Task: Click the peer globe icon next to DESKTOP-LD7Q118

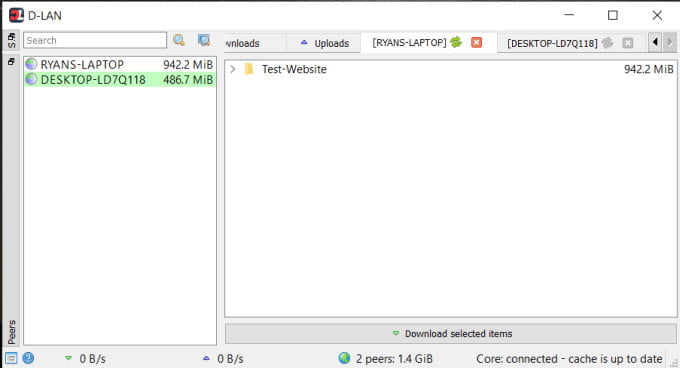Action: click(x=31, y=79)
